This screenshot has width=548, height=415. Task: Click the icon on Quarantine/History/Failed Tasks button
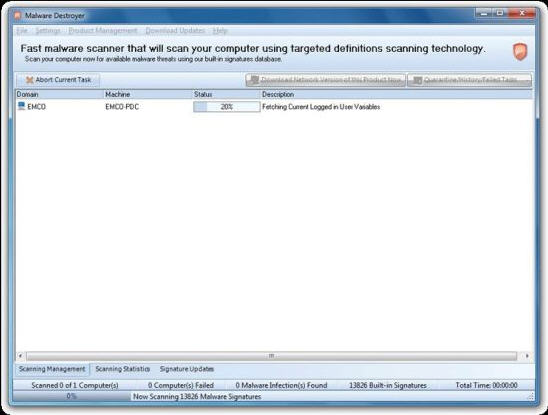(417, 80)
